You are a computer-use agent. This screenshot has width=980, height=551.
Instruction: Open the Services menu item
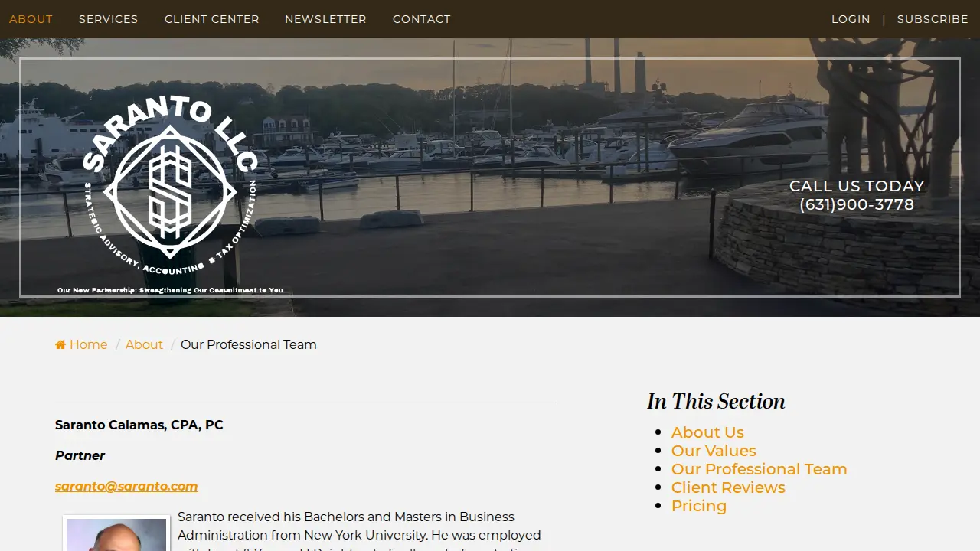pyautogui.click(x=109, y=19)
